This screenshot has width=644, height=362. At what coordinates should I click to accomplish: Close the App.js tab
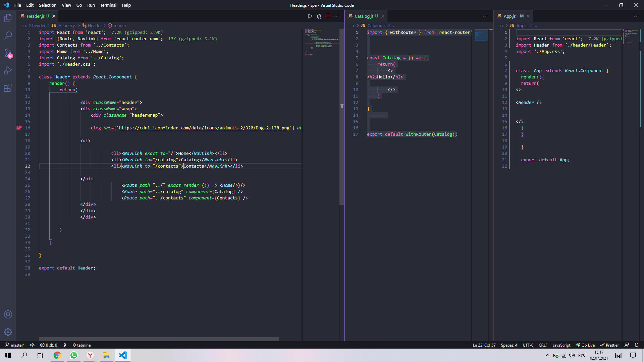[528, 16]
